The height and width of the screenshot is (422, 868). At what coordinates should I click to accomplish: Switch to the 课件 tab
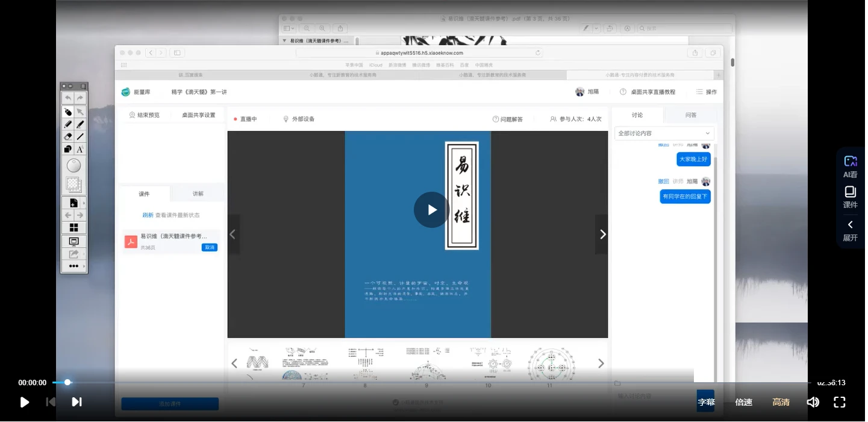click(145, 194)
